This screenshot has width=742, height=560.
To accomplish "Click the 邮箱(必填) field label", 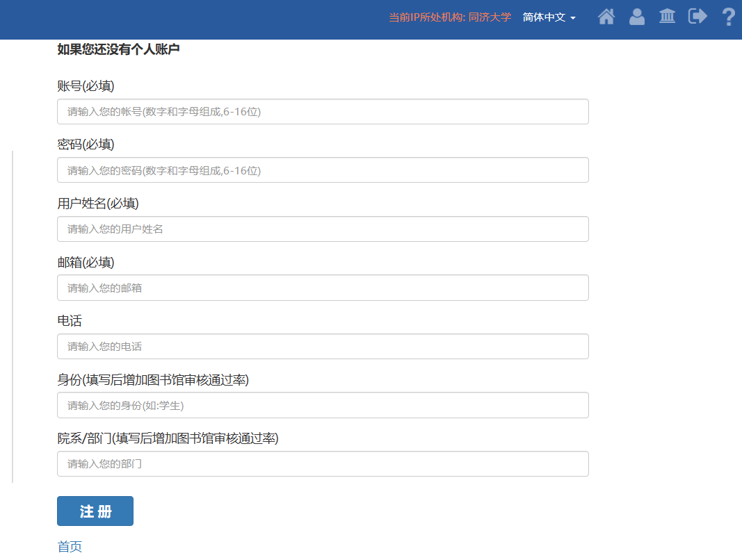I will tap(86, 263).
